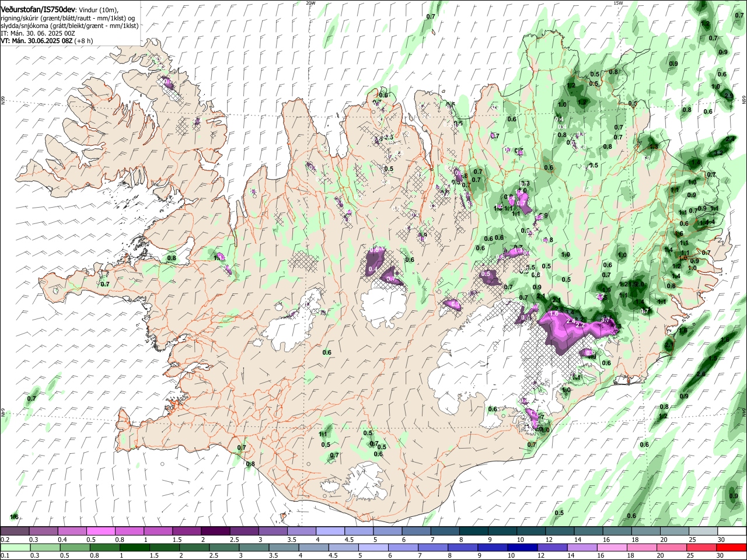747x560 pixels.
Task: Select upper legend swatch between 25 and 30
Action: tap(703, 531)
